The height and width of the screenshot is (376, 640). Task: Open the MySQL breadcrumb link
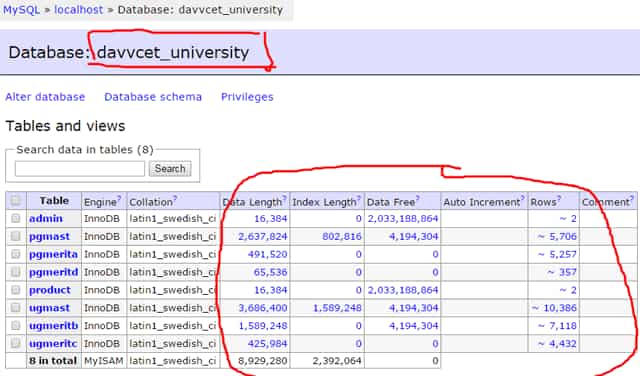coord(22,10)
